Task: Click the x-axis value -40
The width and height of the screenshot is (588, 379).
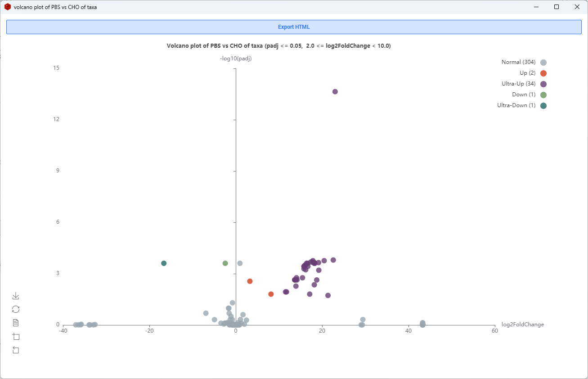Action: 63,331
